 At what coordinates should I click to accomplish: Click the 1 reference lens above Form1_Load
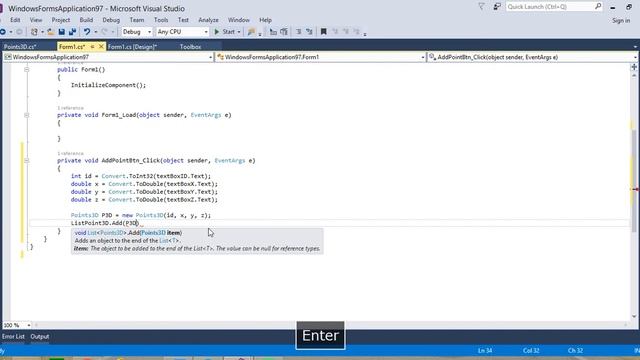70,108
